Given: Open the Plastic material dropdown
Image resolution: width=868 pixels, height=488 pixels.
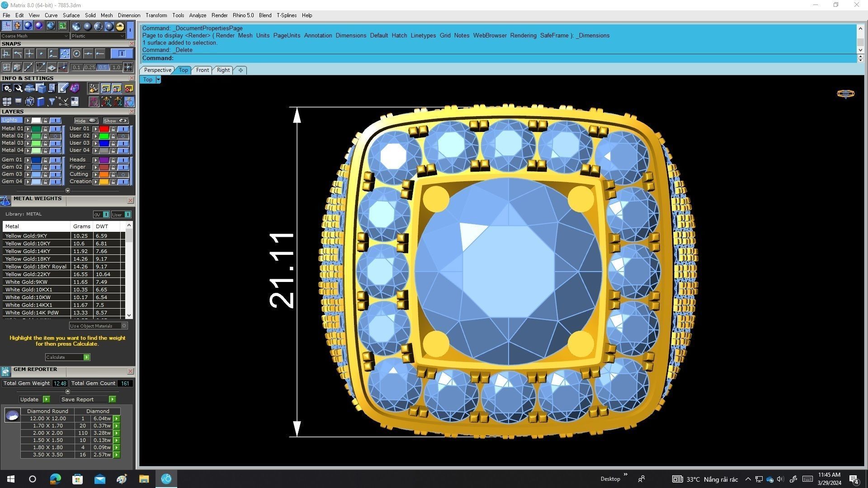Looking at the screenshot, I should (x=98, y=36).
